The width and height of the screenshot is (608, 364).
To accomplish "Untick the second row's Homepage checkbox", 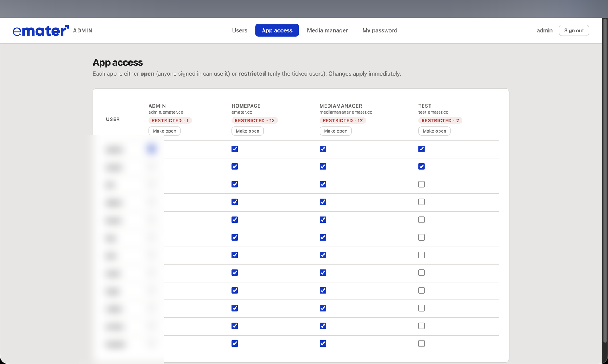I will (x=235, y=166).
